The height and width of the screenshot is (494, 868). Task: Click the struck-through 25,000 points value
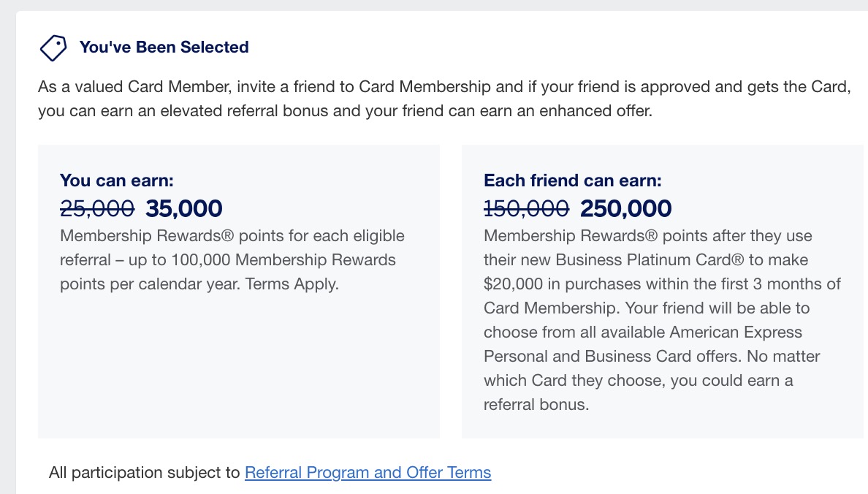click(x=97, y=209)
